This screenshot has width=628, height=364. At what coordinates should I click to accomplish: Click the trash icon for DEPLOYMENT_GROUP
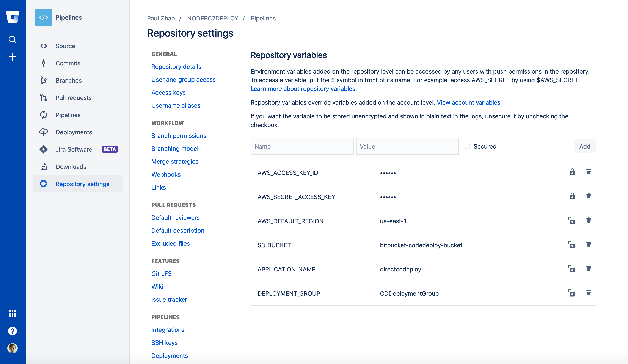(589, 293)
